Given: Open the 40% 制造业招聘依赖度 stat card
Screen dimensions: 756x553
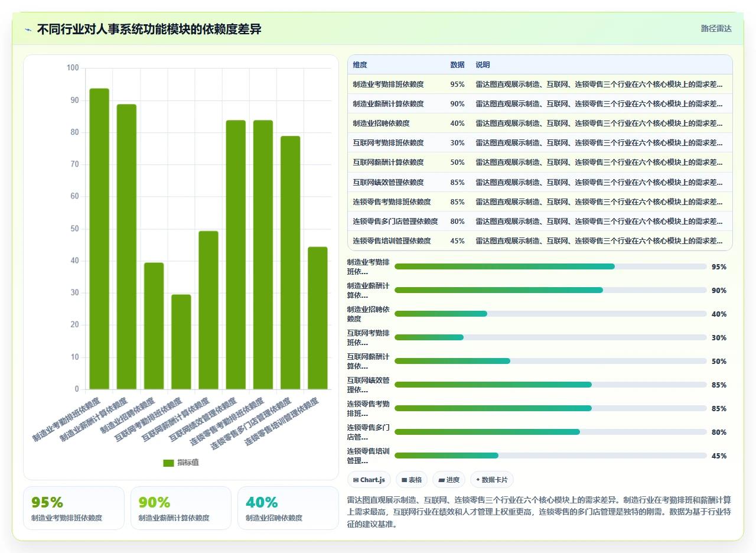Looking at the screenshot, I should [288, 508].
